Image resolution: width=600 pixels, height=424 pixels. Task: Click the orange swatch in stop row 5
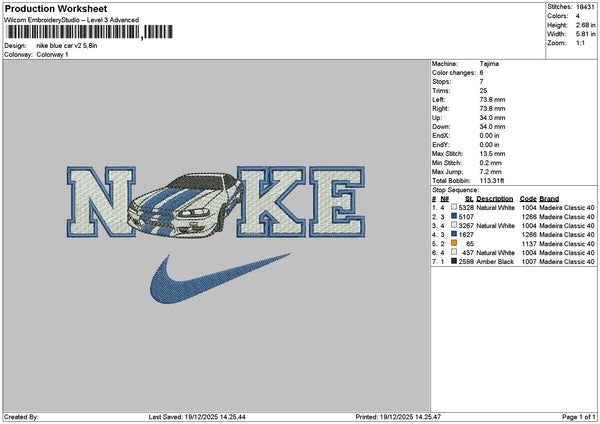pyautogui.click(x=454, y=243)
